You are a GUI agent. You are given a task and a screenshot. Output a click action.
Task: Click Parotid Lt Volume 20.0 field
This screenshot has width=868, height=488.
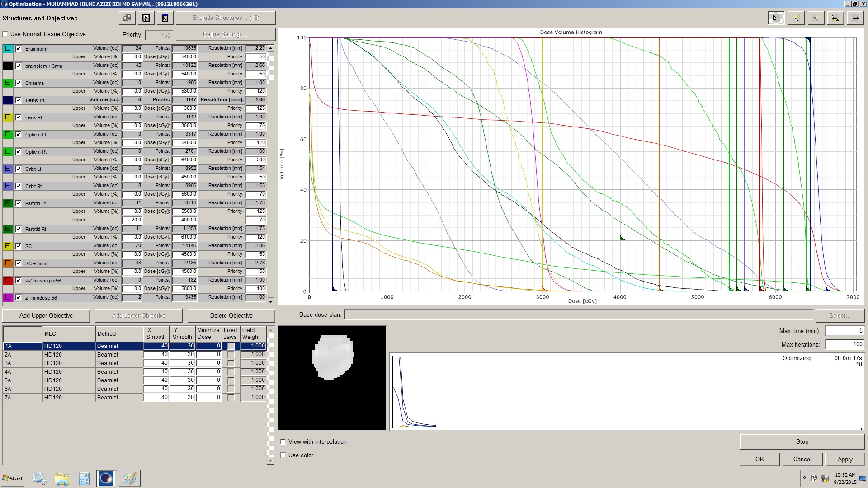pos(132,220)
